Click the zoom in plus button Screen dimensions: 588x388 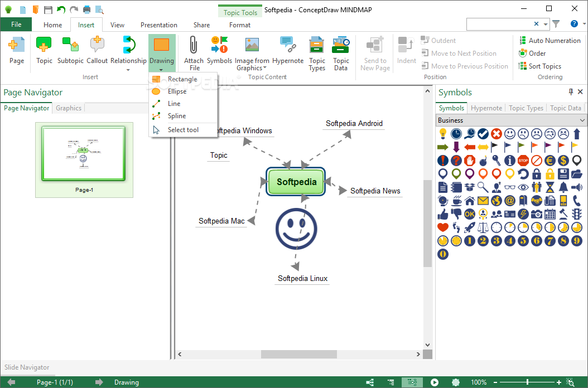coord(559,382)
